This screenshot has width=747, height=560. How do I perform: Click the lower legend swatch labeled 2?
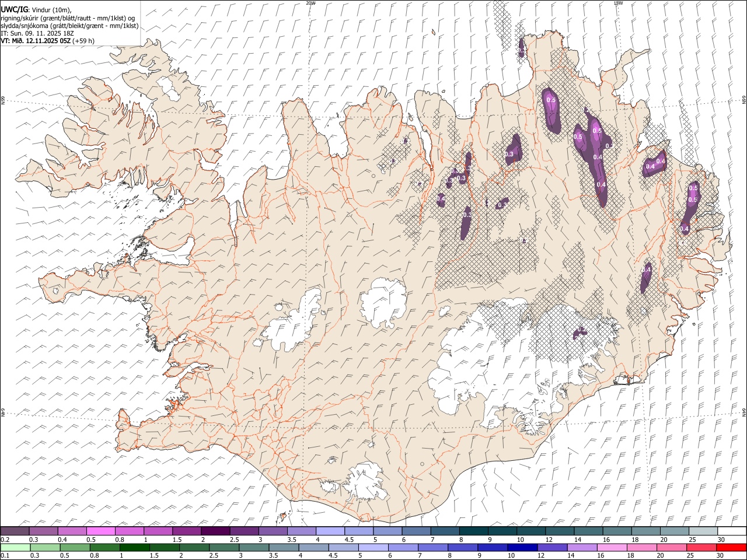pos(194,547)
